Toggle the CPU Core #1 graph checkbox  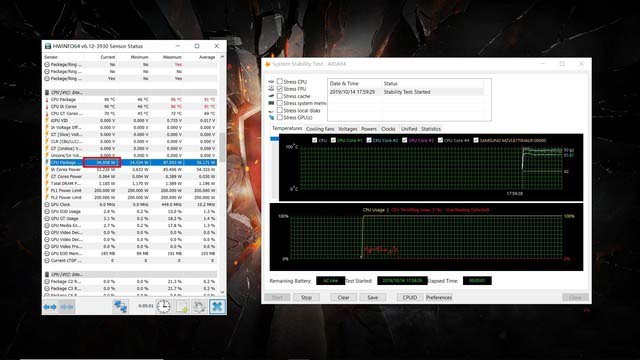coord(333,140)
